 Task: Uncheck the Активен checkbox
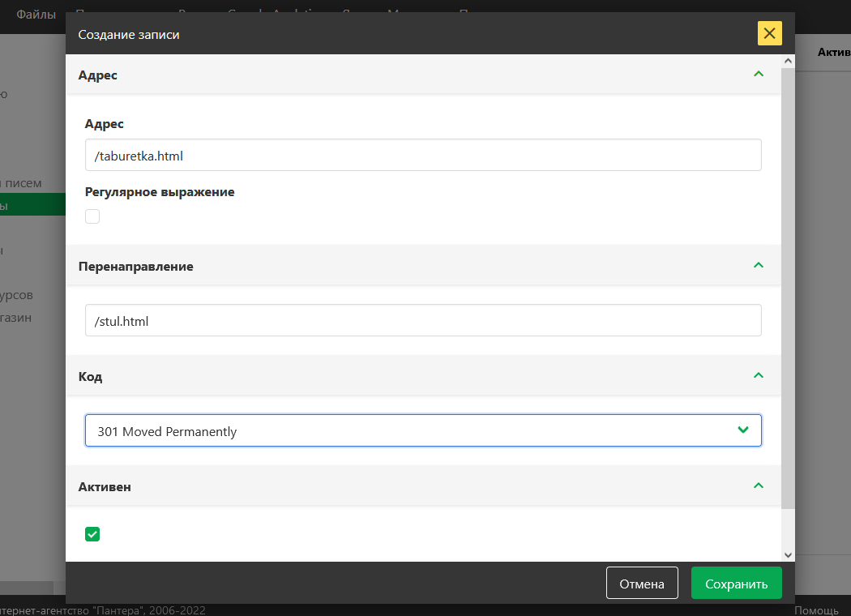pos(92,533)
